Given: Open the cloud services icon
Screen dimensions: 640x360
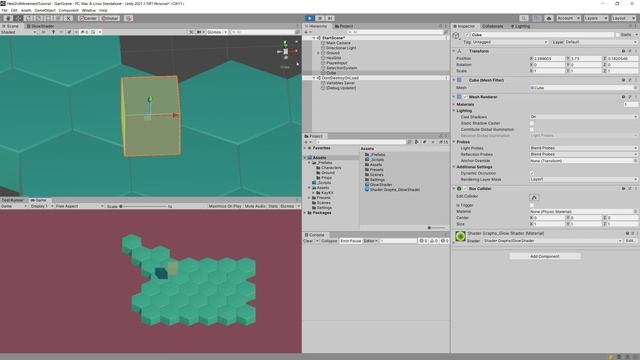Looking at the screenshot, I should 549,18.
